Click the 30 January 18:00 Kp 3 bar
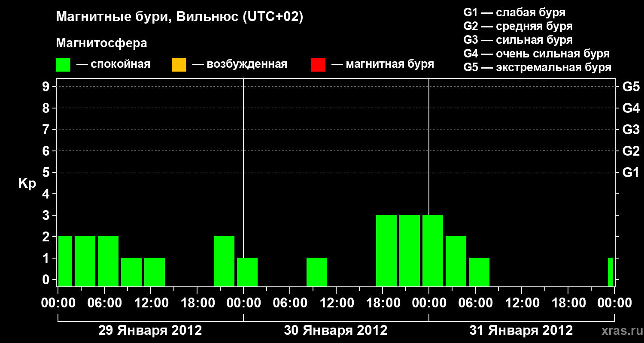 pyautogui.click(x=386, y=250)
